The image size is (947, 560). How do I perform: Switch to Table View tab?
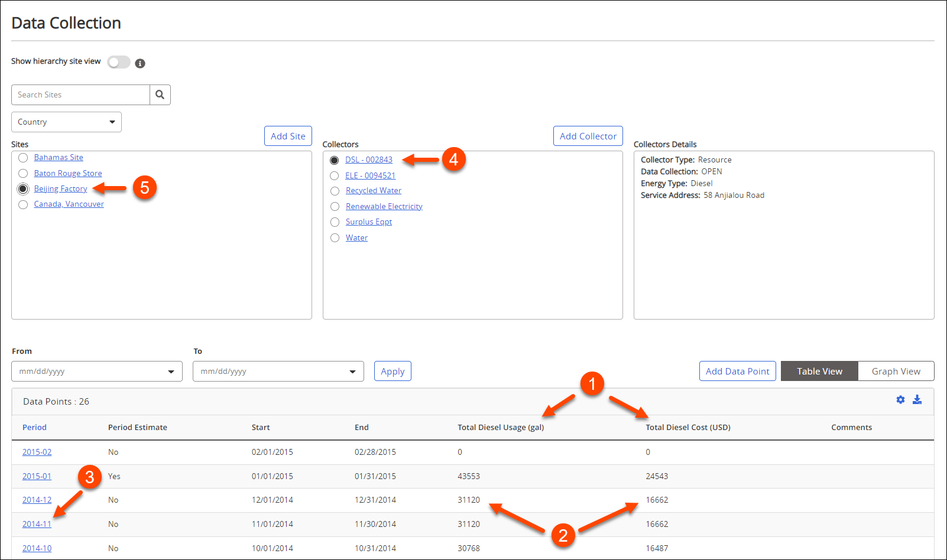[819, 371]
